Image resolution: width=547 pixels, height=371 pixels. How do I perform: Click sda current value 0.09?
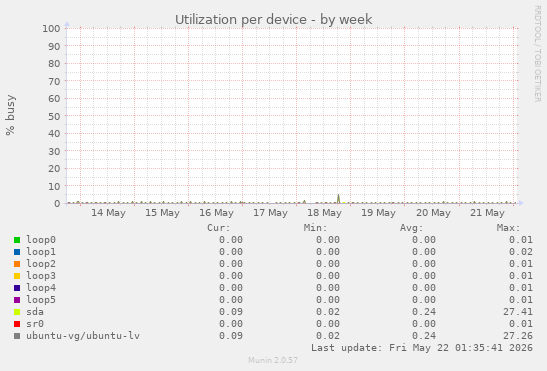pos(231,312)
